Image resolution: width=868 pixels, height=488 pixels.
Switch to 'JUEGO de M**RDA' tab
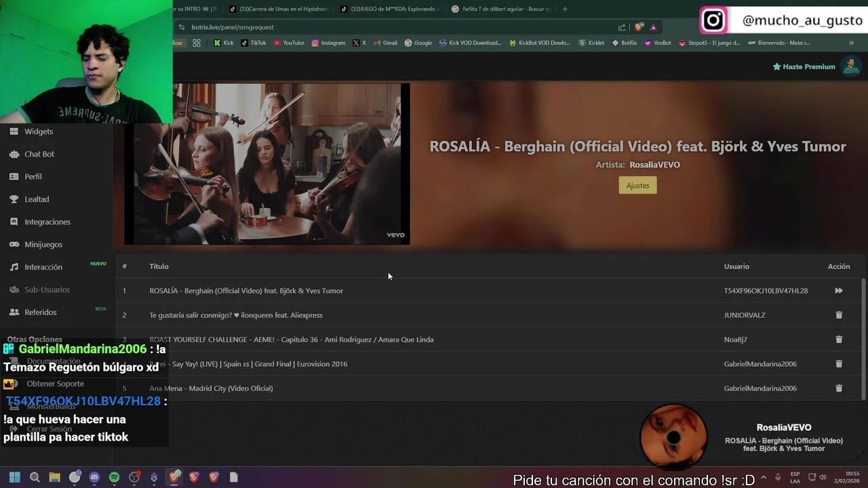[390, 9]
